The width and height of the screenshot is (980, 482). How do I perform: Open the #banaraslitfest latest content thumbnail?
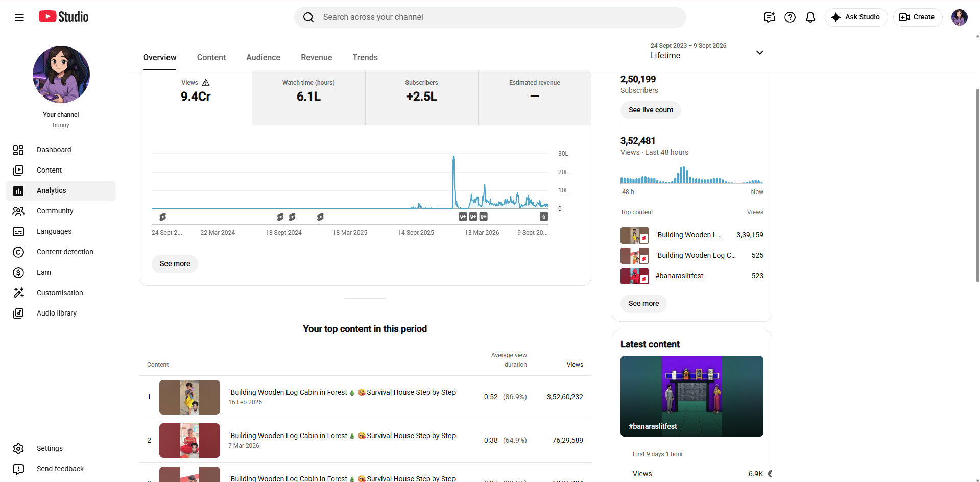[691, 396]
